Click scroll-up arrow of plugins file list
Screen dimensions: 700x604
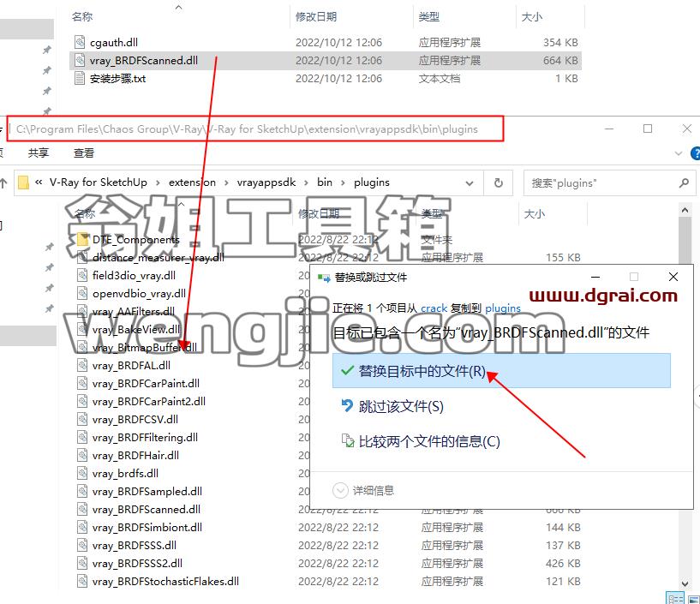pos(685,209)
